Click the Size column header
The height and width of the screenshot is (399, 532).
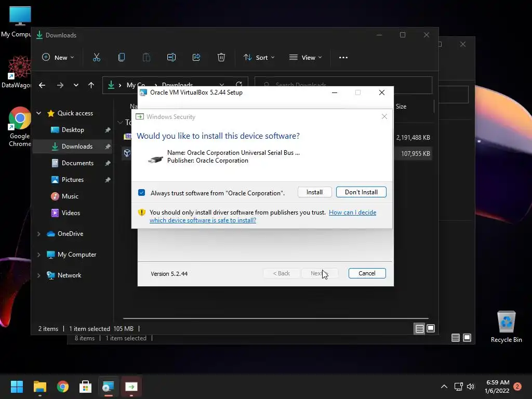(x=401, y=106)
